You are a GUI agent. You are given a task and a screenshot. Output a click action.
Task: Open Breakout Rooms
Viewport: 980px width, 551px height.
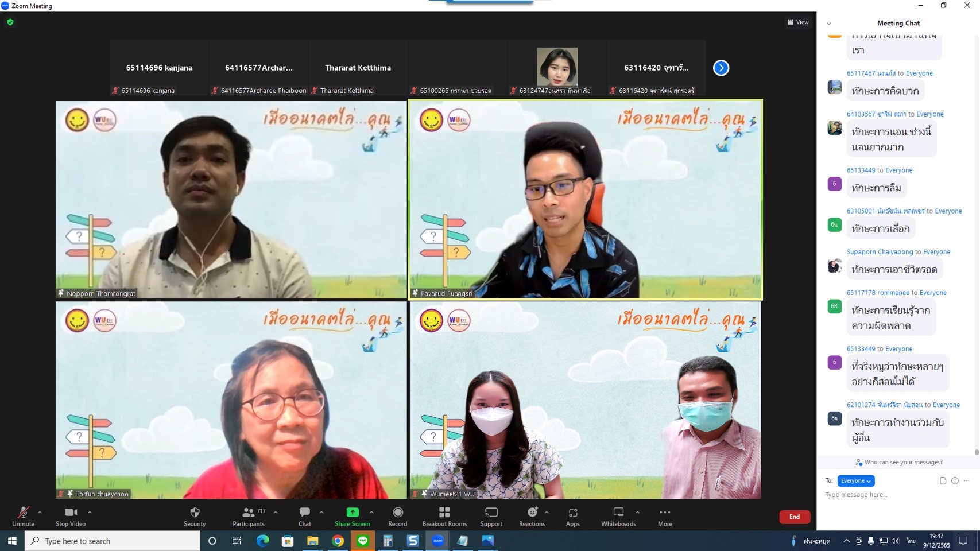[x=444, y=515]
